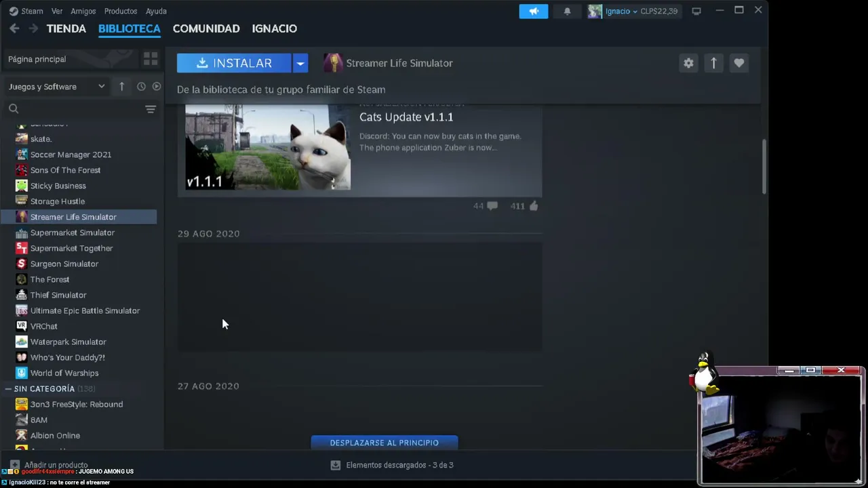
Task: Click the Thief Simulator game icon
Action: pos(22,295)
